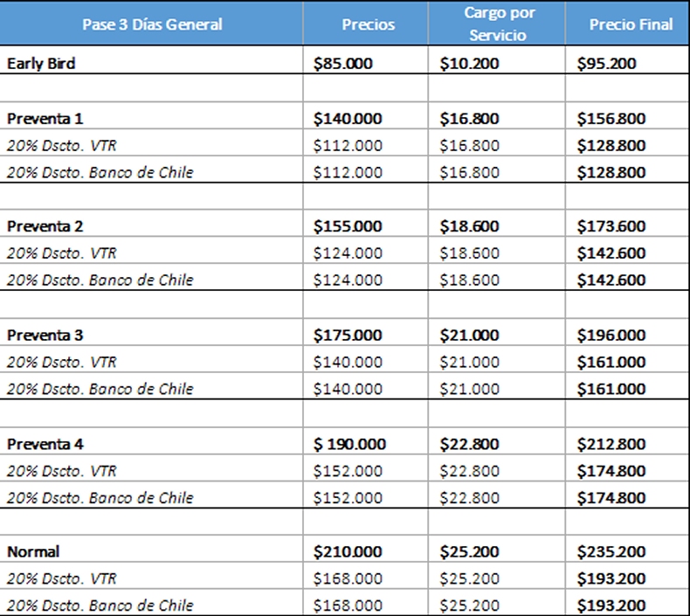Viewport: 690px width, 616px height.
Task: Click the $95.200 final price cell
Action: [x=606, y=63]
